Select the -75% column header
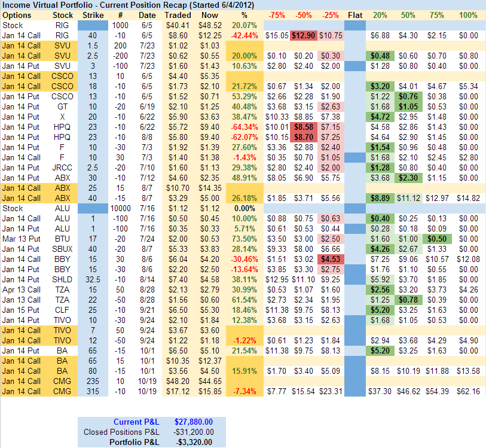The height and width of the screenshot is (448, 486). point(277,15)
